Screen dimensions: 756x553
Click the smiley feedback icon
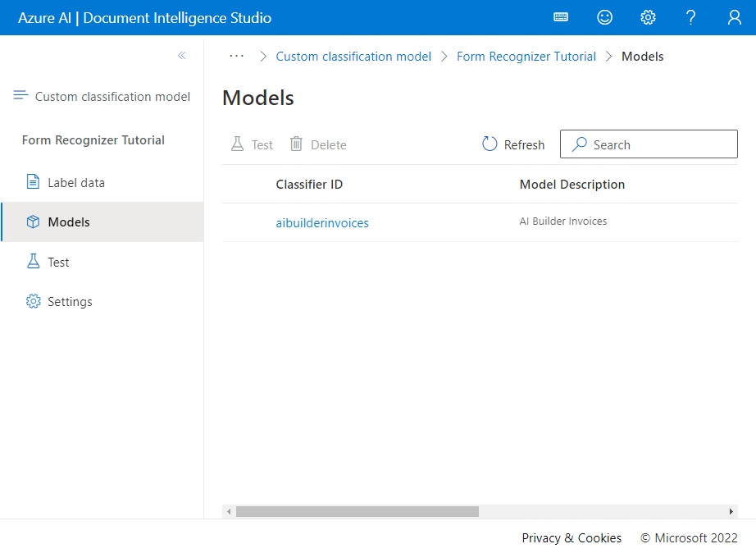[x=604, y=17]
